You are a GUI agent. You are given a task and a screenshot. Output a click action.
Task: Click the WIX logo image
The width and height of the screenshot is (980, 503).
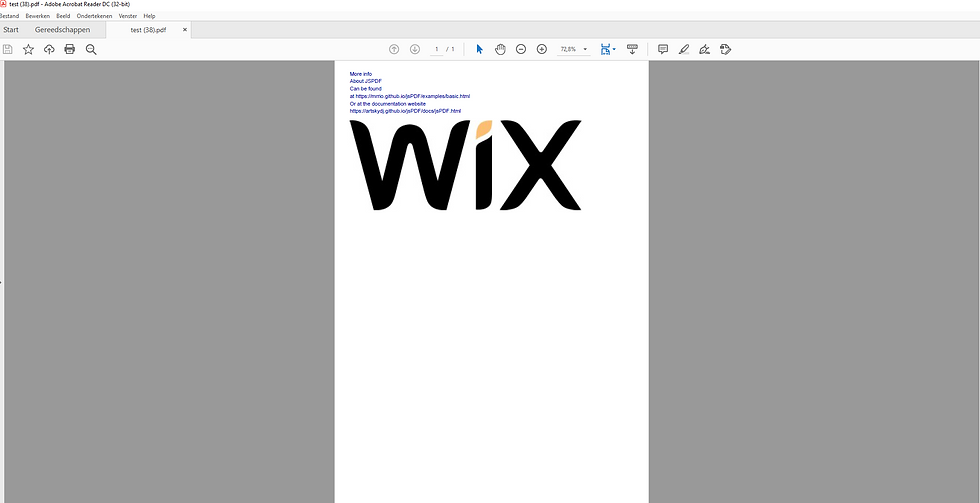click(466, 165)
